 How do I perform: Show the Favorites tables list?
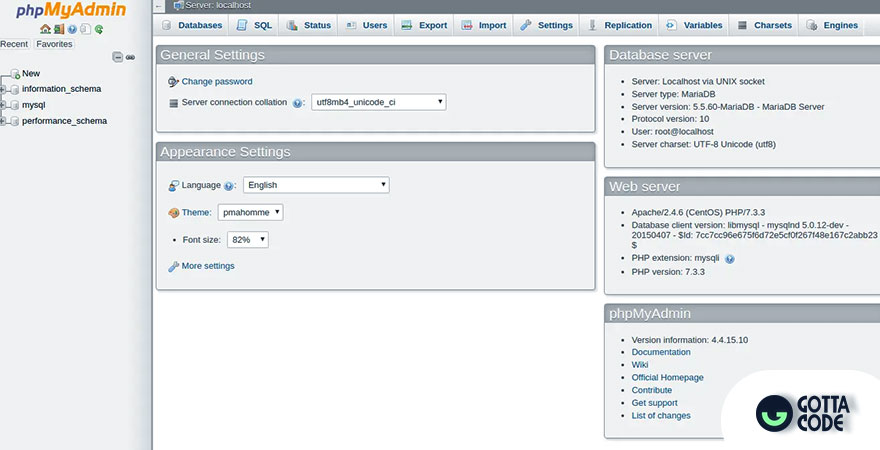54,44
